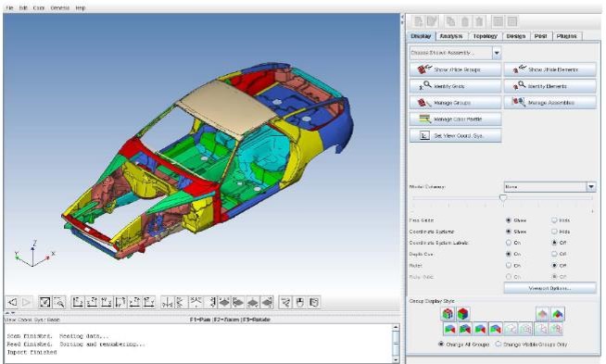
Task: Open the Topology tab
Action: click(x=485, y=36)
